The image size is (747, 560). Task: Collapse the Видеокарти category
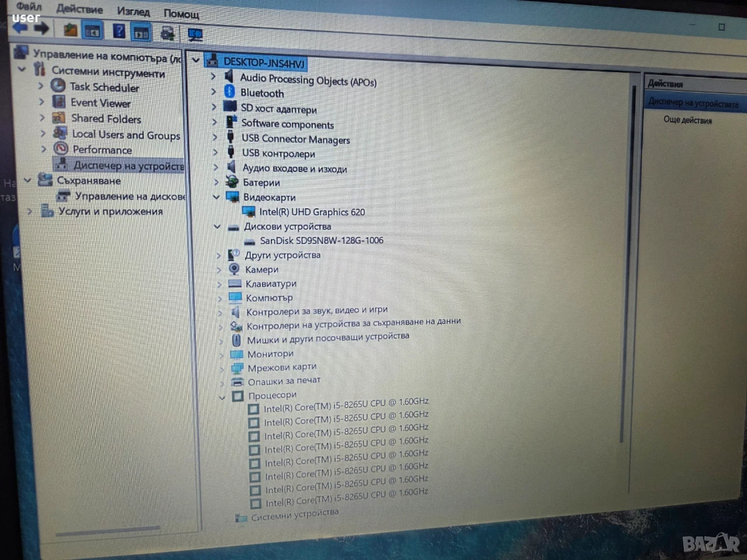216,197
